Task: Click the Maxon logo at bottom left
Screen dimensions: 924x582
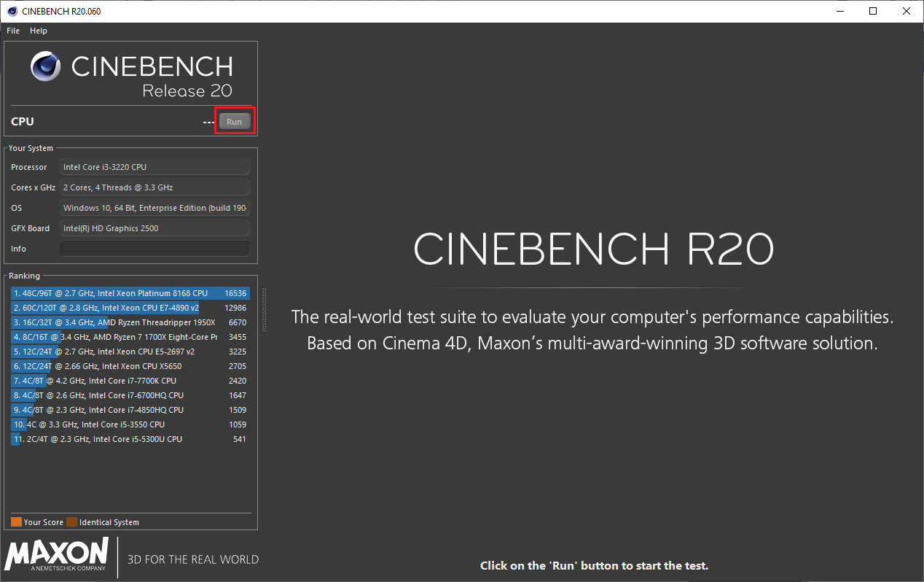Action: (56, 554)
